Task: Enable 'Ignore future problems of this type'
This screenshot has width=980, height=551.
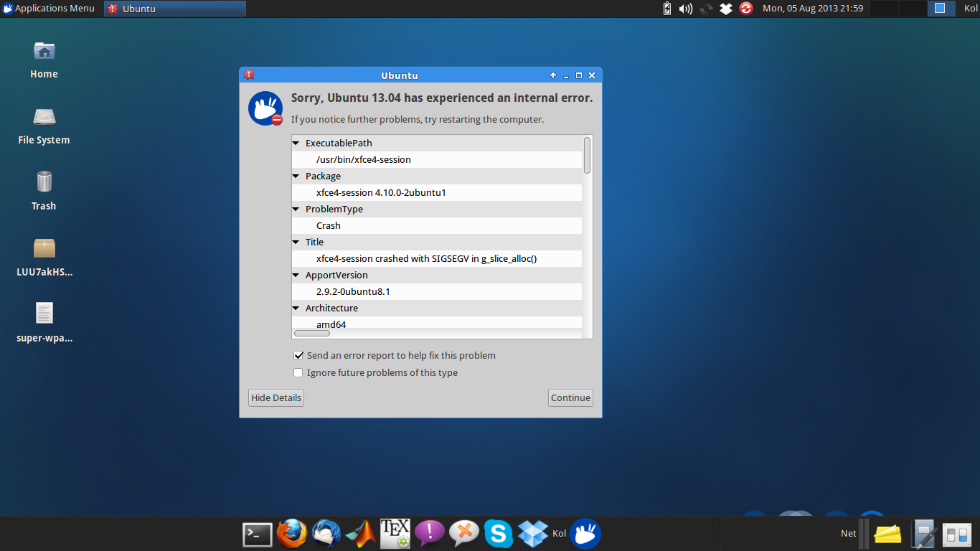Action: click(x=298, y=373)
